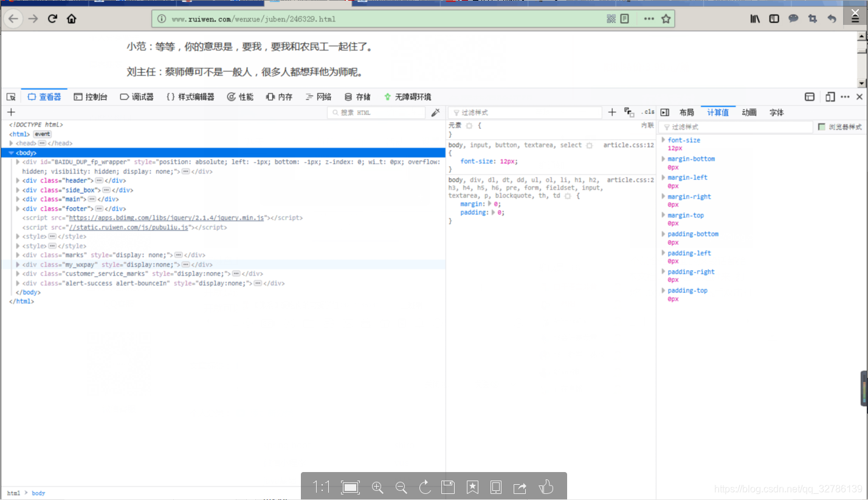Select the my_wxpay div row
The image size is (868, 500).
(222, 265)
